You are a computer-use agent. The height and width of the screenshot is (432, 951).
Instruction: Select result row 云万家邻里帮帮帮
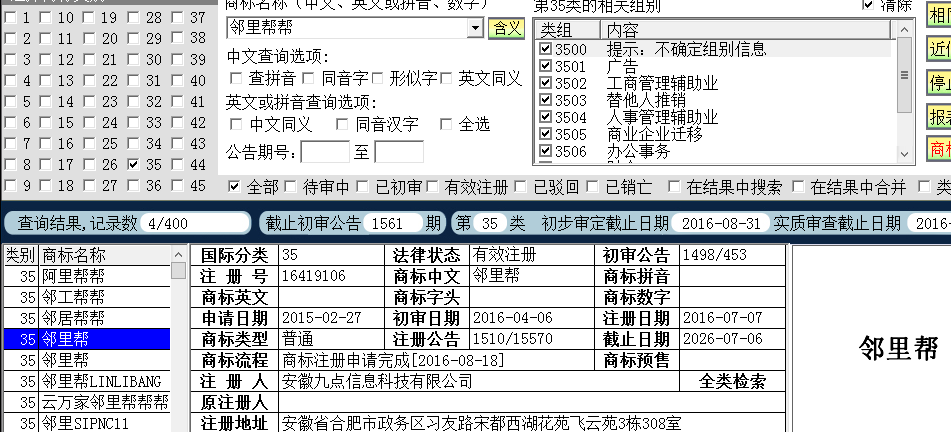(87, 402)
